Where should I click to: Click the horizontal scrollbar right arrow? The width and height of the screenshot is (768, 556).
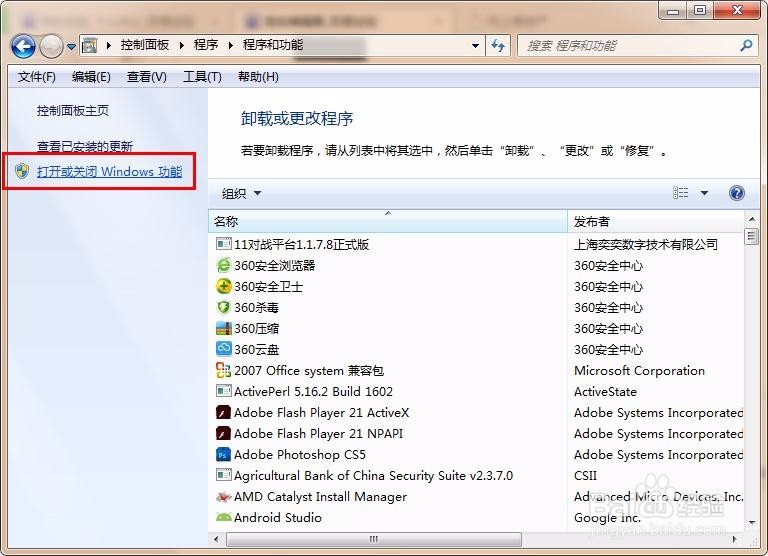pyautogui.click(x=734, y=539)
